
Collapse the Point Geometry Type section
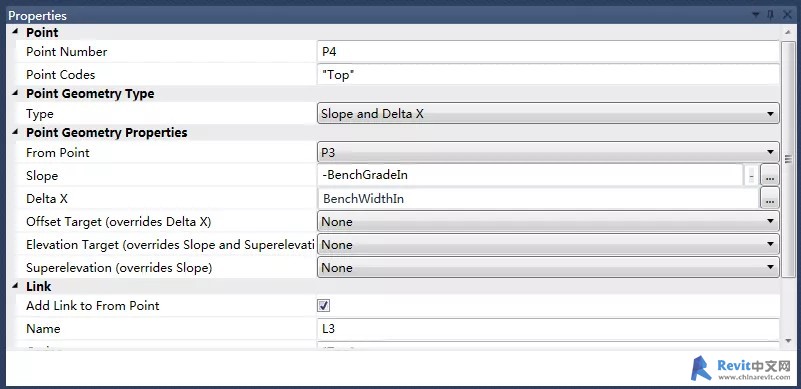tap(15, 94)
